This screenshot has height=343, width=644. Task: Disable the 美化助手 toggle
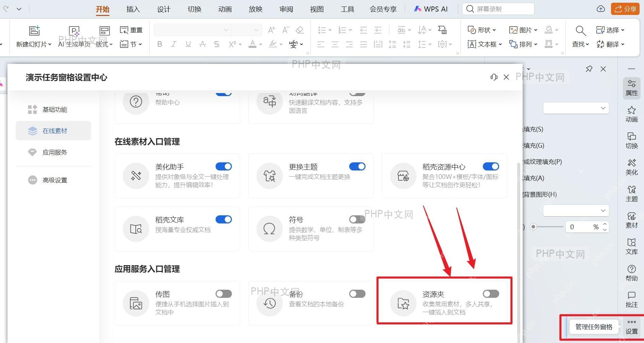click(x=224, y=166)
